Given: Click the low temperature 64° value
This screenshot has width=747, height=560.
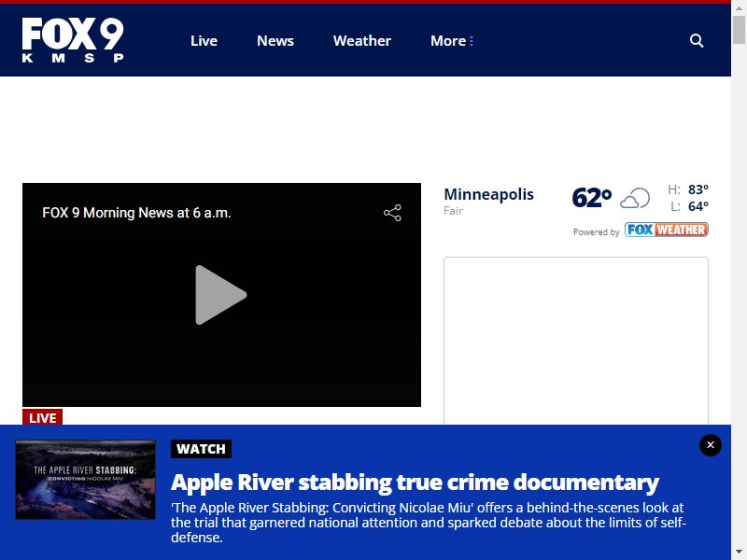Looking at the screenshot, I should coord(698,206).
